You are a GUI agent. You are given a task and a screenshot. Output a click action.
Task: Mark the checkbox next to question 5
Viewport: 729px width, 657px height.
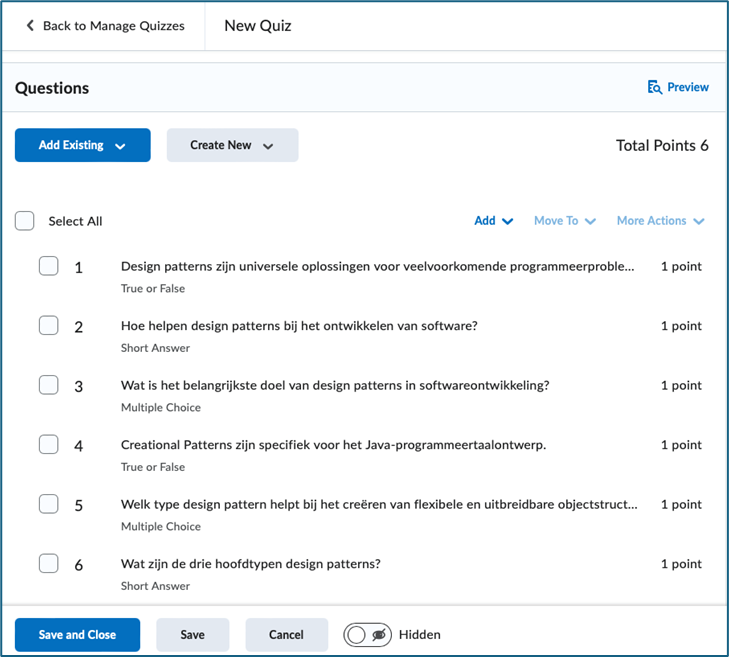[x=49, y=504]
